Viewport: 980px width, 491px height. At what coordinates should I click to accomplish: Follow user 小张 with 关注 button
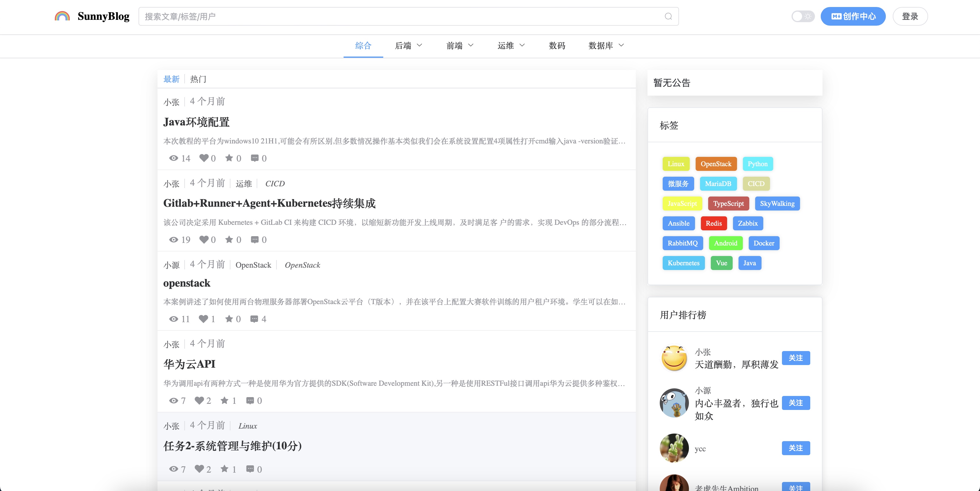(796, 358)
